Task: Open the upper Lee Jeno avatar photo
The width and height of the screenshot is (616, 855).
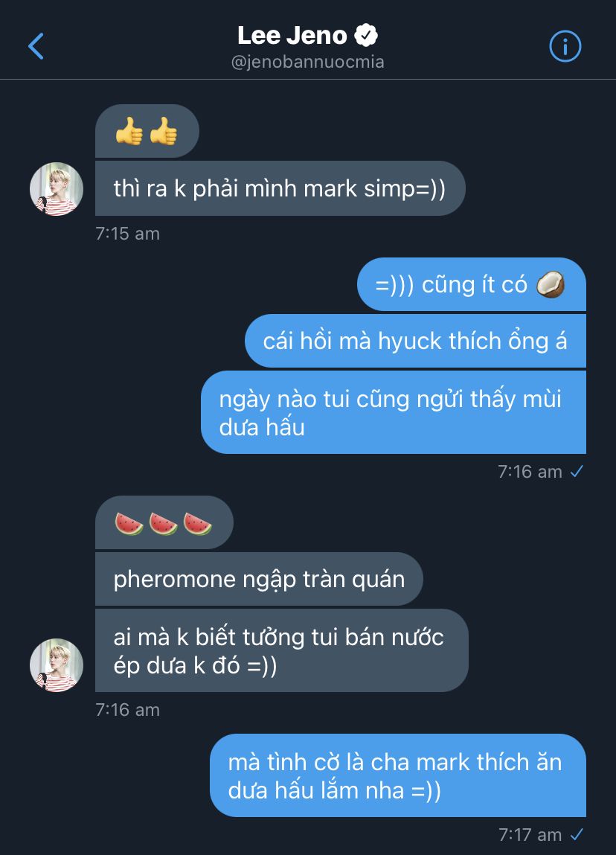Action: tap(56, 189)
